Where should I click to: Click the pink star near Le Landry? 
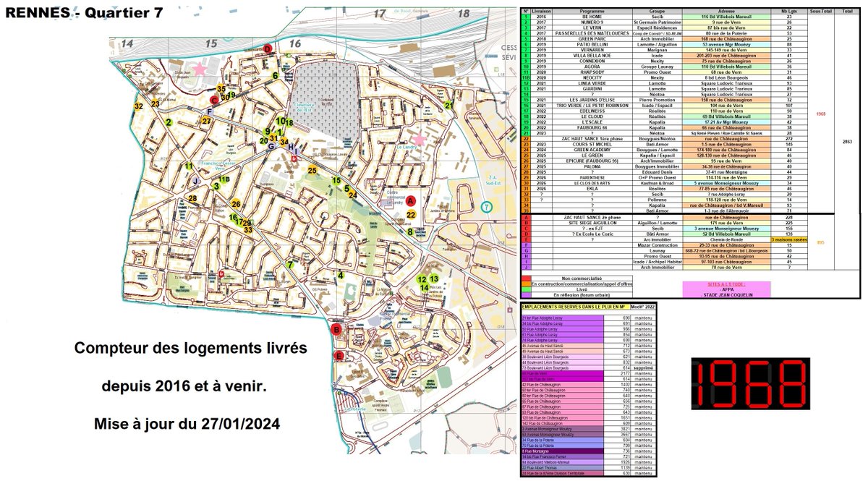(x=420, y=140)
